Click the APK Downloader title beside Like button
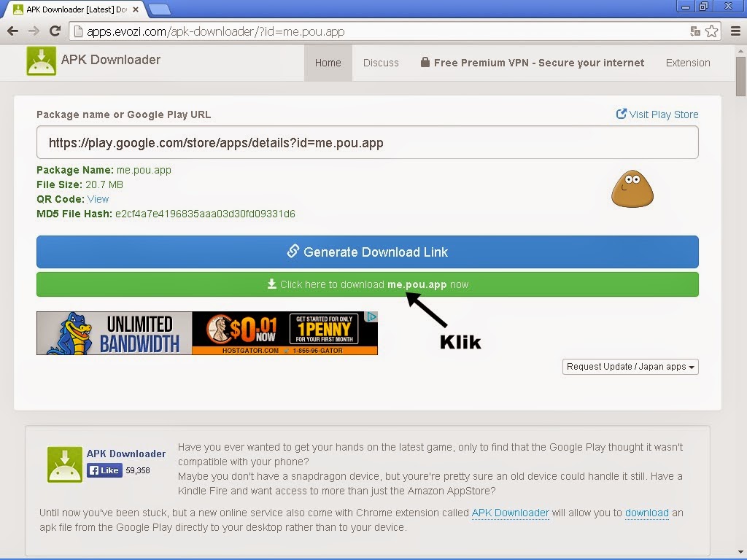 coord(126,454)
